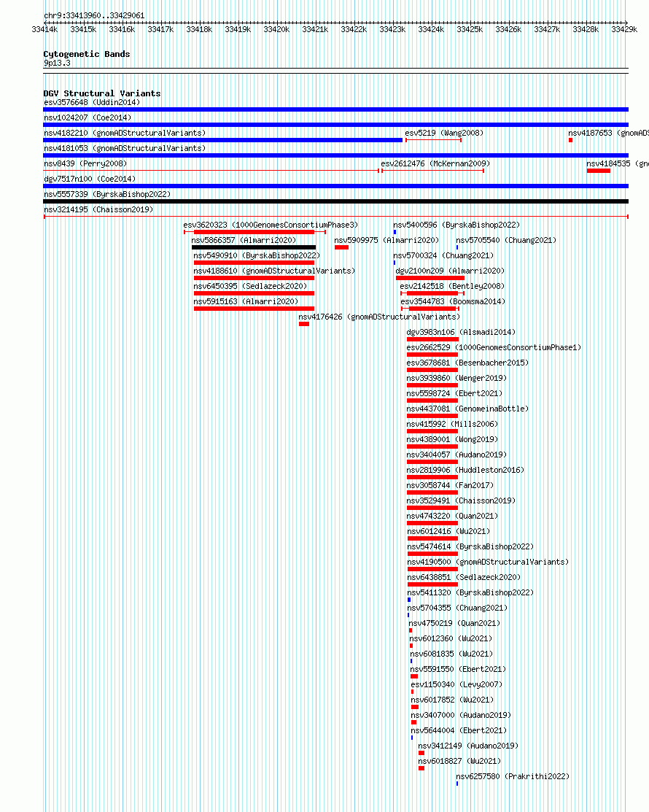Click the nsv6017852 (Wu2021) label

452,700
